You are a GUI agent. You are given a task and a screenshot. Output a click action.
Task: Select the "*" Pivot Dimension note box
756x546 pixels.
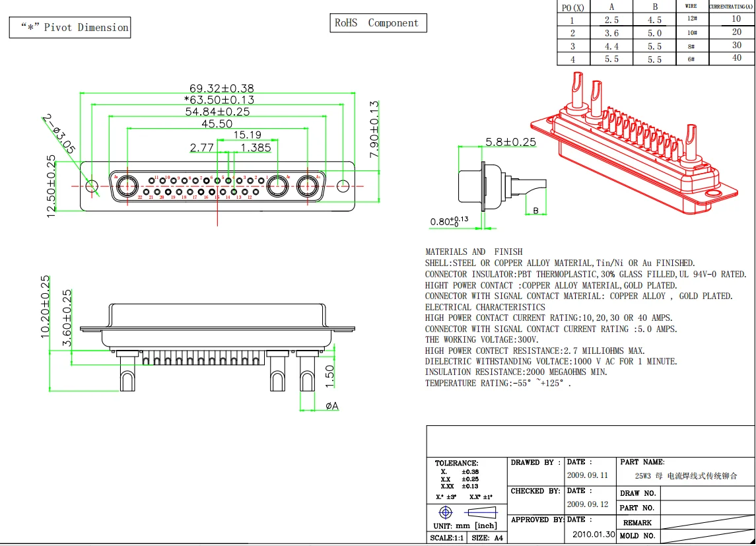pyautogui.click(x=69, y=28)
